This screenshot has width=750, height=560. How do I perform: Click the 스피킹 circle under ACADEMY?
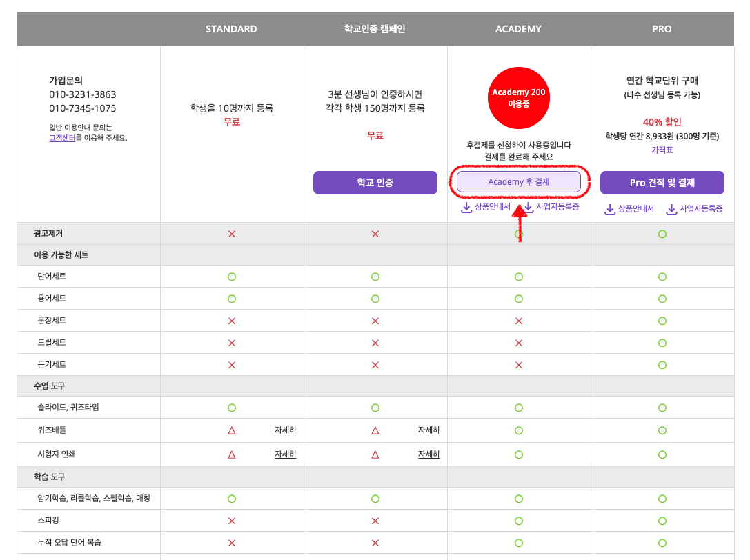[x=518, y=521]
